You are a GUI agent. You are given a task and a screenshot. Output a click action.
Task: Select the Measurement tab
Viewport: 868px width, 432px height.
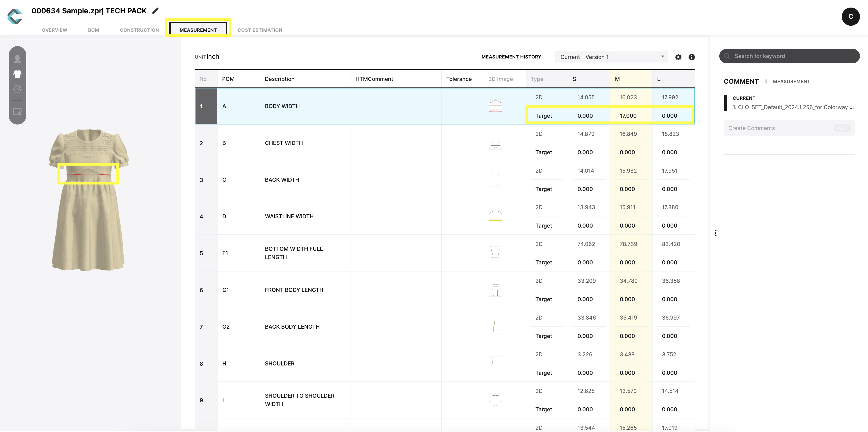tap(198, 30)
